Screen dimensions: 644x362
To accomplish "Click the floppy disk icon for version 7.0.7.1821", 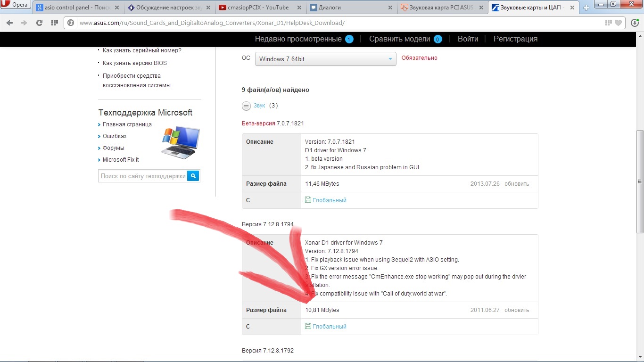I will (308, 200).
